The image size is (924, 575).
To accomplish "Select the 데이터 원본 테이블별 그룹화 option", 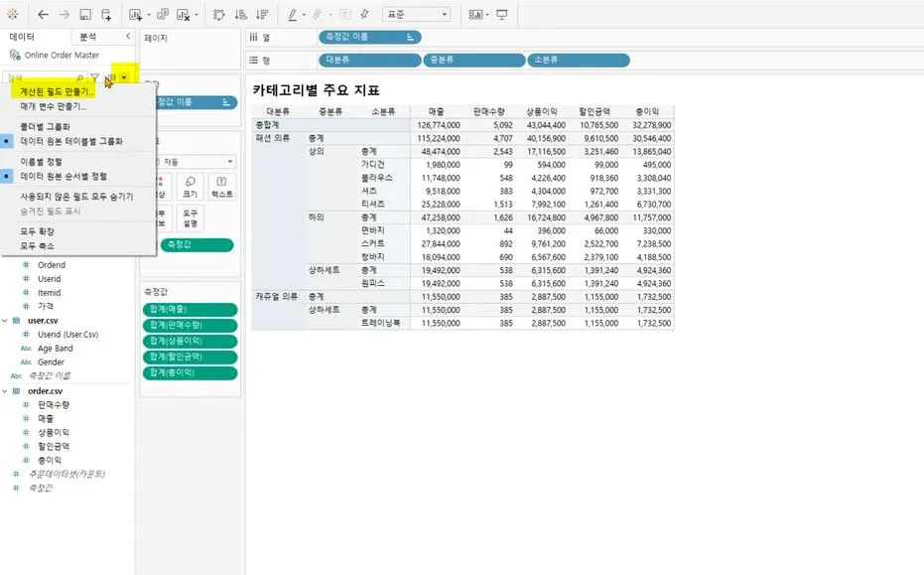I will coord(69,141).
